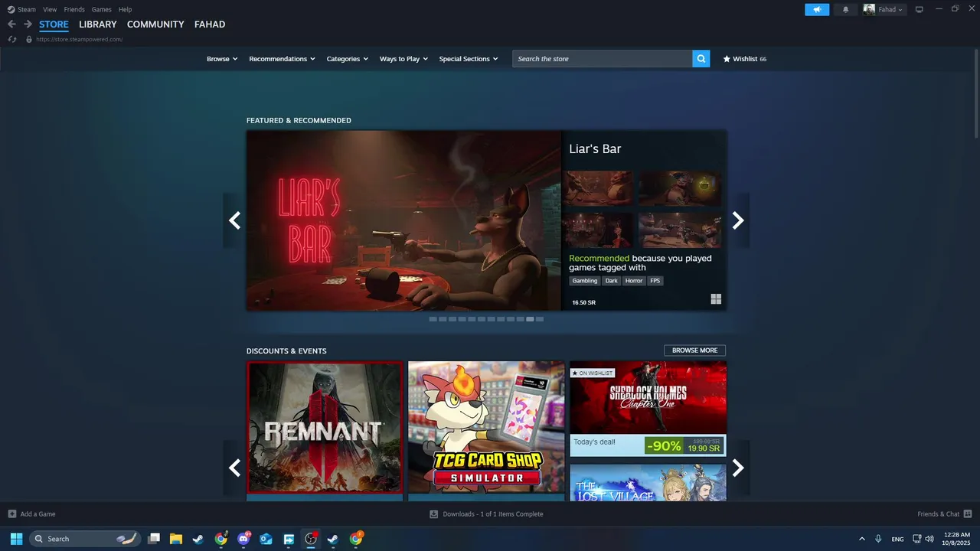The height and width of the screenshot is (551, 980).
Task: Show previous Discounts & Events items arrow
Action: point(234,468)
